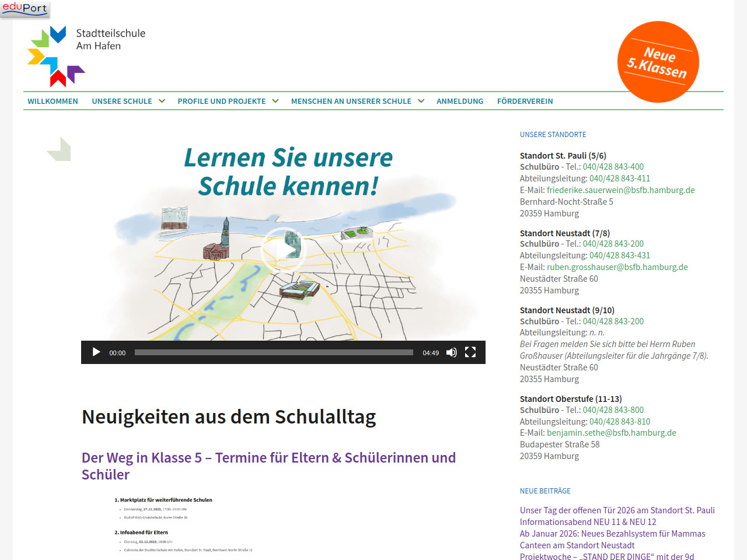The width and height of the screenshot is (747, 560).
Task: Call St. Pauli Schulbüro number 843-400
Action: click(613, 167)
